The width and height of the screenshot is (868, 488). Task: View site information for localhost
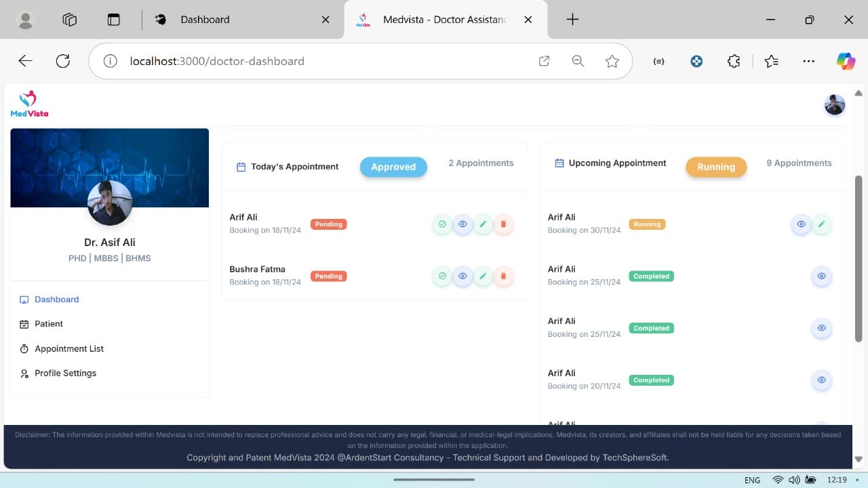pyautogui.click(x=110, y=61)
